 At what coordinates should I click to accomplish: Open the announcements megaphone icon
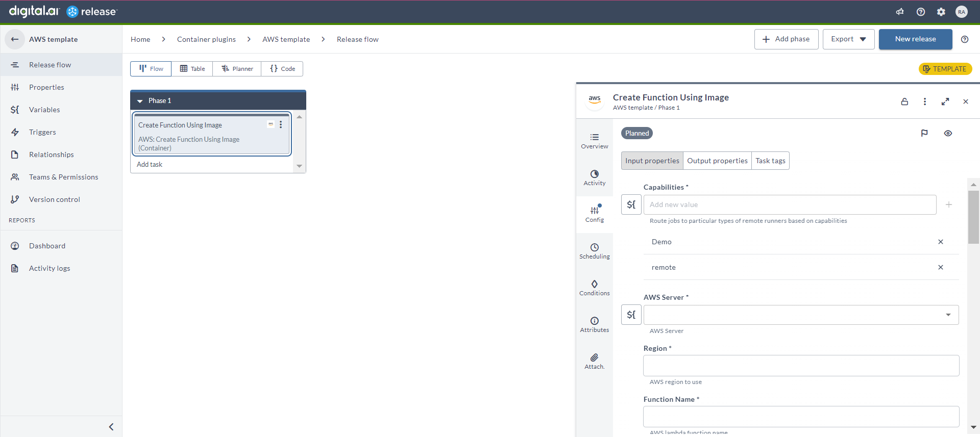[900, 12]
